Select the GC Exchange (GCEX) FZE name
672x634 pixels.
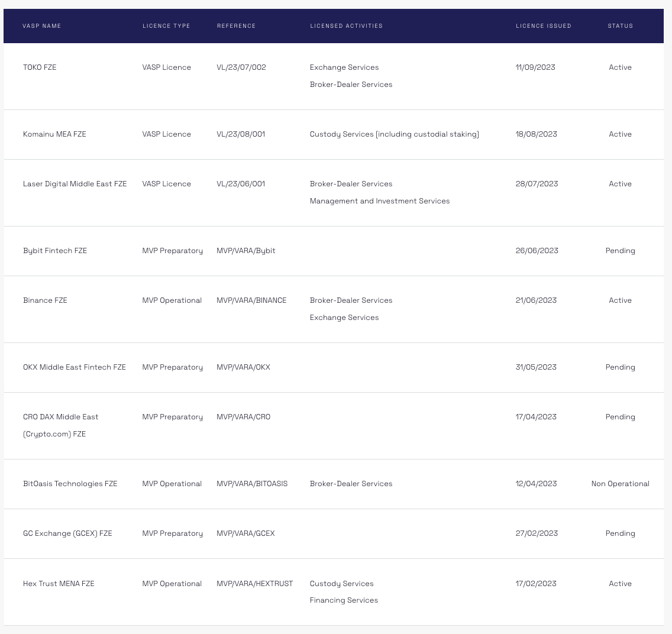pyautogui.click(x=67, y=533)
